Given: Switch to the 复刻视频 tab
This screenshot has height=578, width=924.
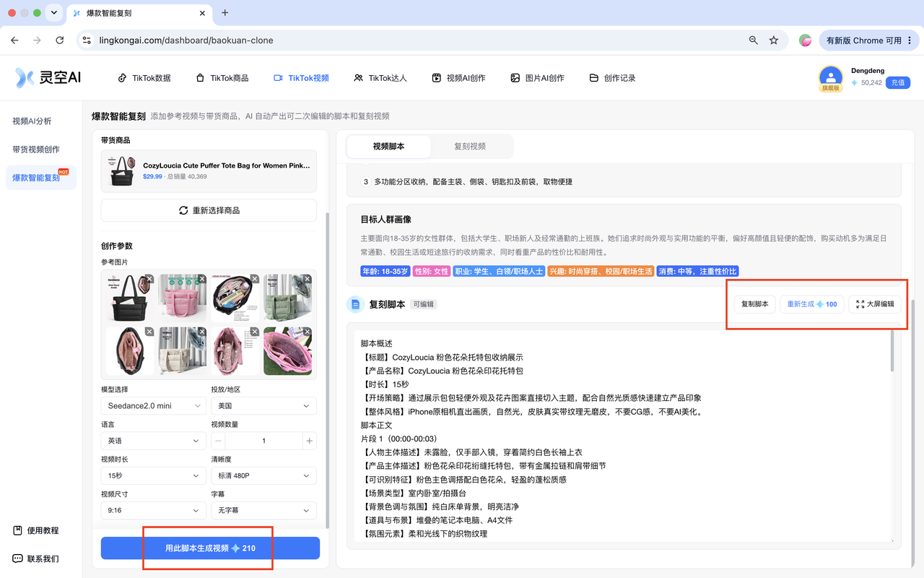Looking at the screenshot, I should click(470, 146).
